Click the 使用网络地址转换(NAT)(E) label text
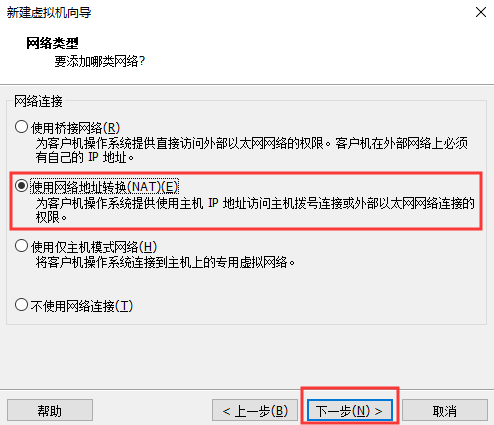 point(104,187)
